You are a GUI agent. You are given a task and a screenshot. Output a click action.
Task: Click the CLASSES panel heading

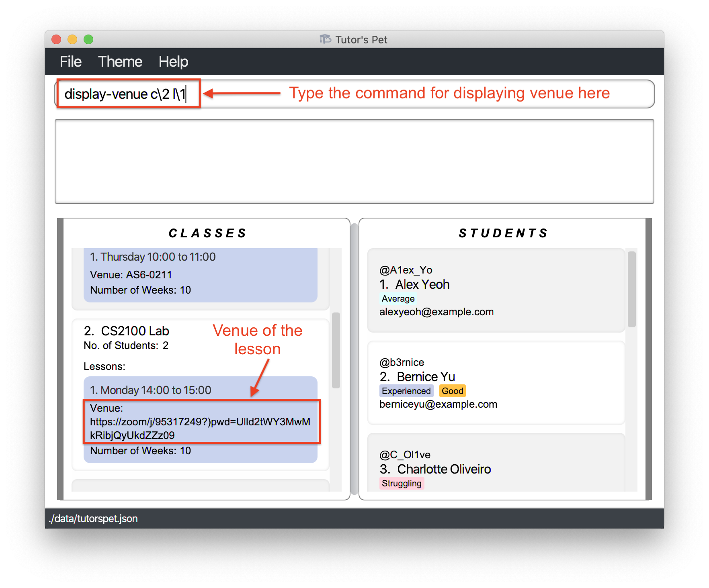click(207, 233)
